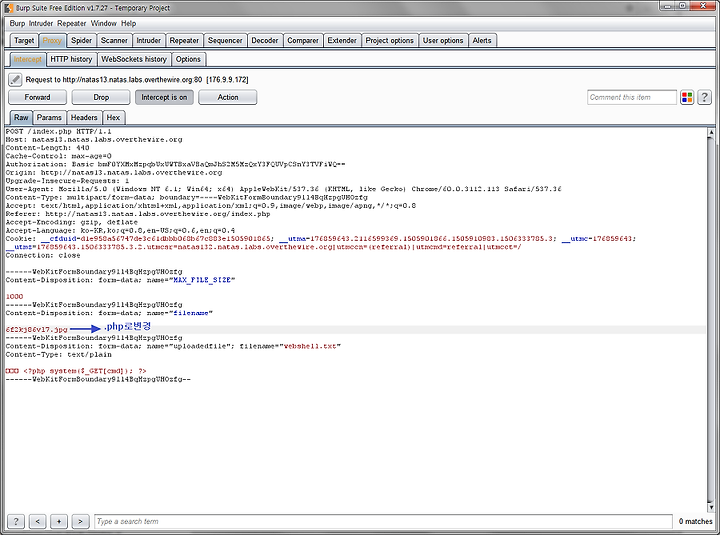Viewport: 720px width, 535px height.
Task: Click the search help question mark button
Action: pyautogui.click(x=16, y=521)
